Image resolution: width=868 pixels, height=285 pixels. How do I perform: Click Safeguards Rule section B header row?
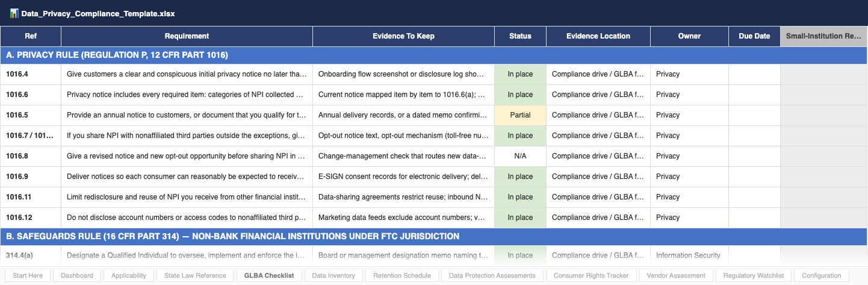[x=433, y=236]
